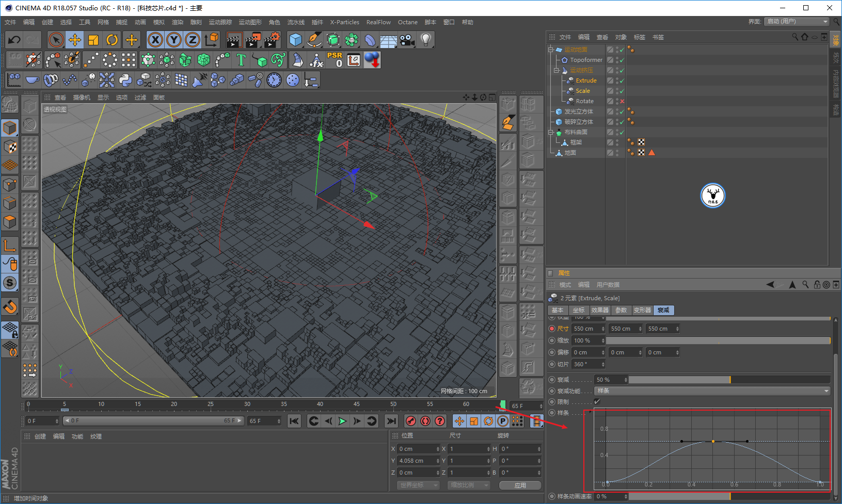This screenshot has height=504, width=842.
Task: Switch to the 效果器 tab
Action: [600, 310]
